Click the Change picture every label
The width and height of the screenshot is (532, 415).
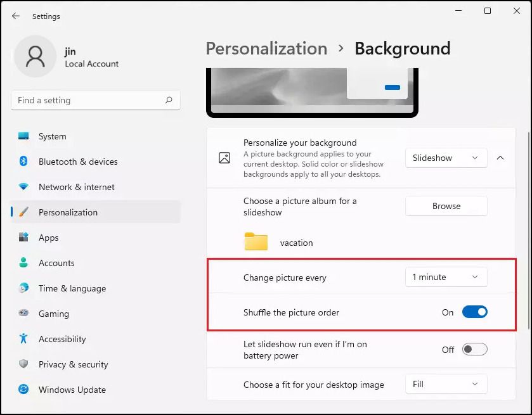tap(285, 278)
